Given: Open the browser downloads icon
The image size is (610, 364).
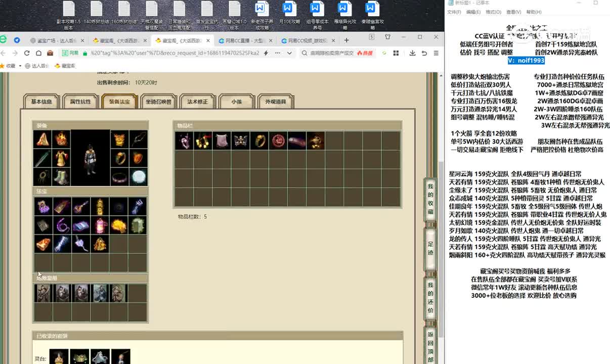Looking at the screenshot, I should tap(412, 53).
